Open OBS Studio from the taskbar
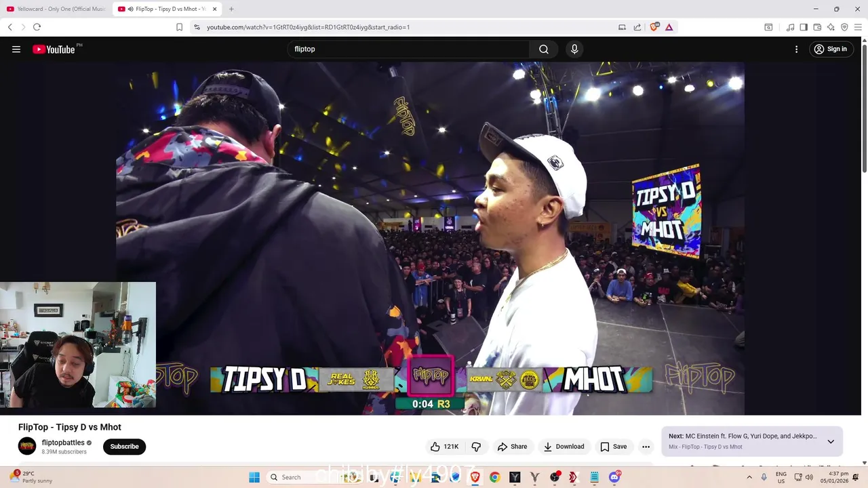The image size is (868, 488). pos(555,477)
